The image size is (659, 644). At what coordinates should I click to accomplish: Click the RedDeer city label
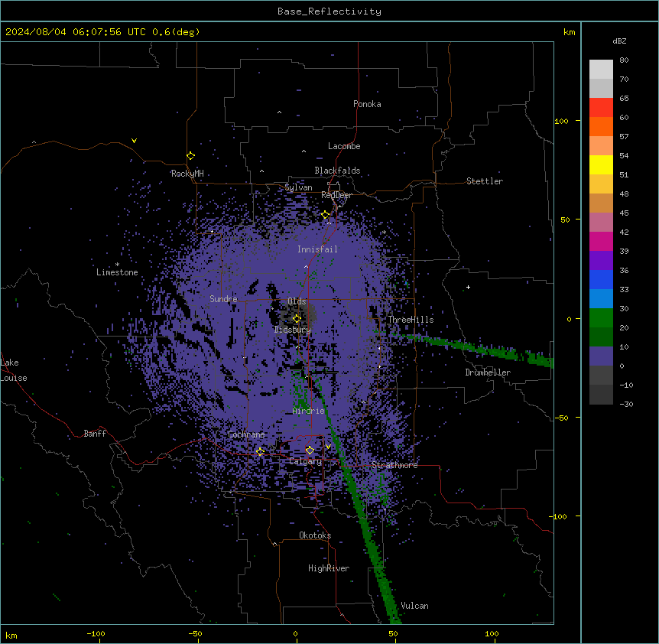click(336, 195)
